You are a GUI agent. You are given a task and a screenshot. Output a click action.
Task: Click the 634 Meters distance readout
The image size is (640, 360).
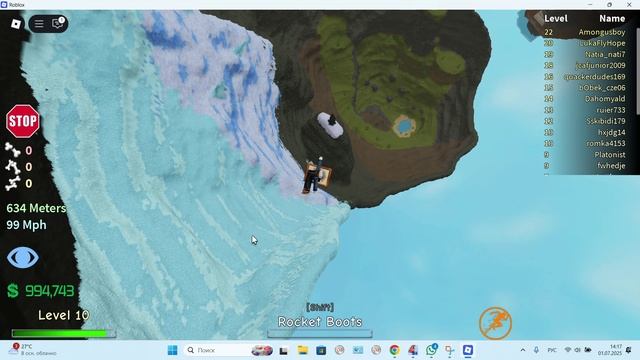point(36,208)
